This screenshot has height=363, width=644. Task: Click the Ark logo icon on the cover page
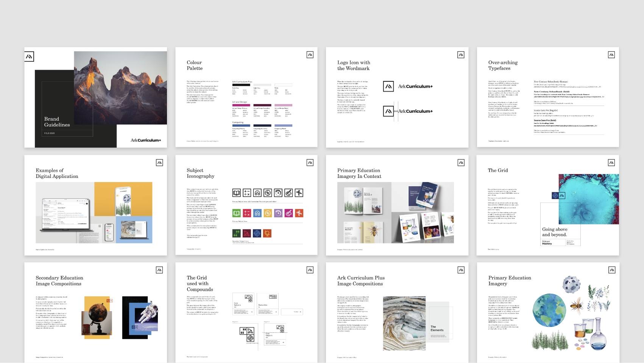pos(29,57)
